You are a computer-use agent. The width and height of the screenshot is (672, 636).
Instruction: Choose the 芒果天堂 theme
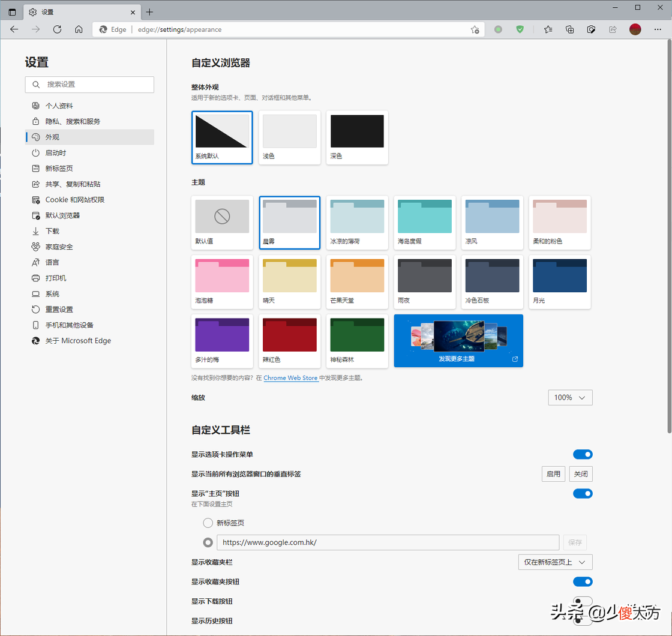(357, 281)
